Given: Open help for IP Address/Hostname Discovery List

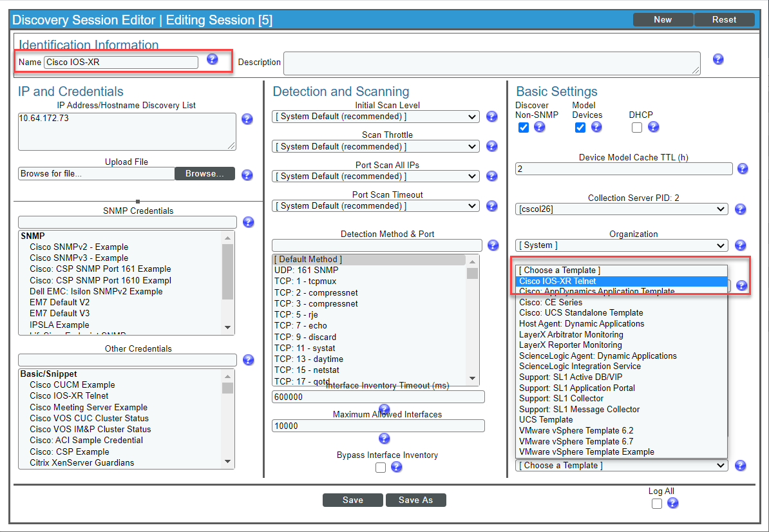Looking at the screenshot, I should point(247,119).
